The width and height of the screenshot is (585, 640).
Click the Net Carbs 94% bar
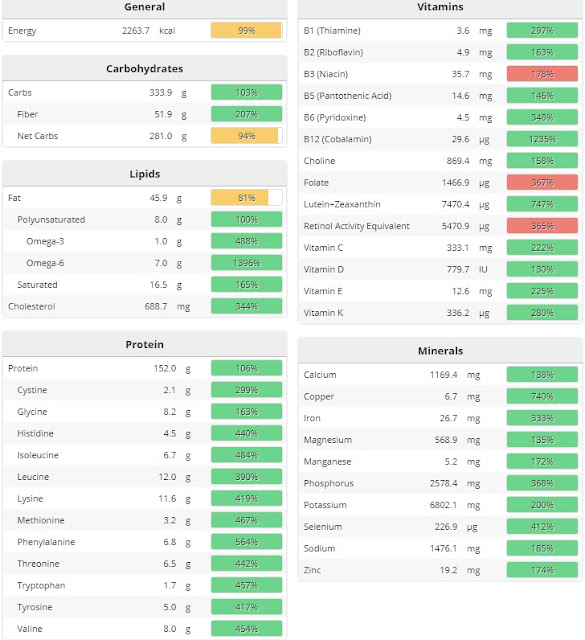coord(247,136)
